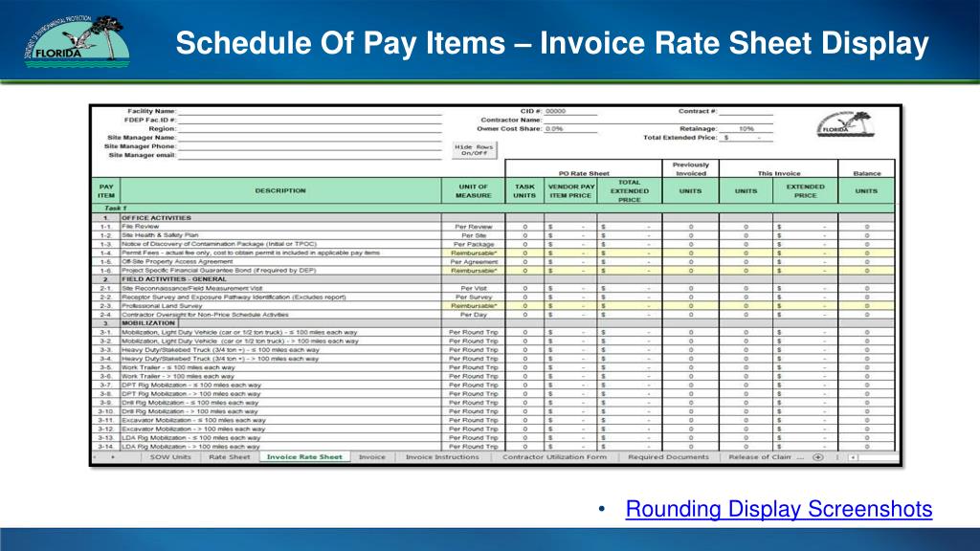Select the Professional Land Survey cell
980x551 pixels.
pyautogui.click(x=280, y=306)
